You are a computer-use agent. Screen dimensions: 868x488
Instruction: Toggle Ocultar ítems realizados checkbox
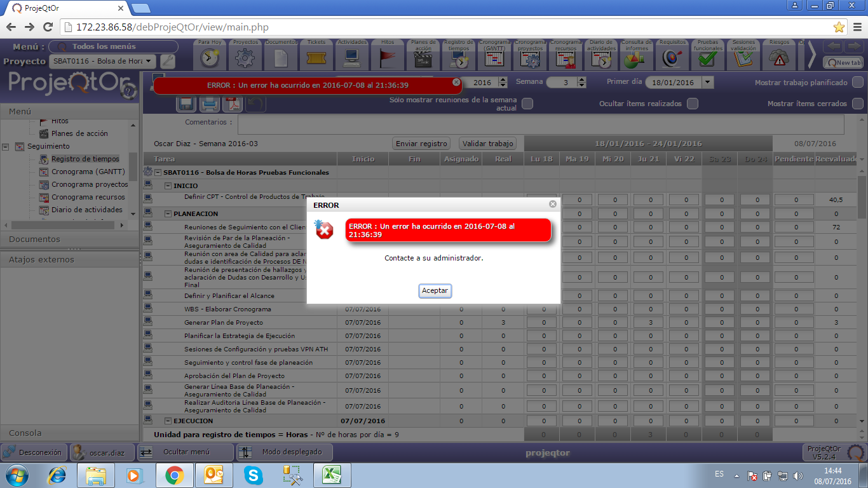[693, 104]
